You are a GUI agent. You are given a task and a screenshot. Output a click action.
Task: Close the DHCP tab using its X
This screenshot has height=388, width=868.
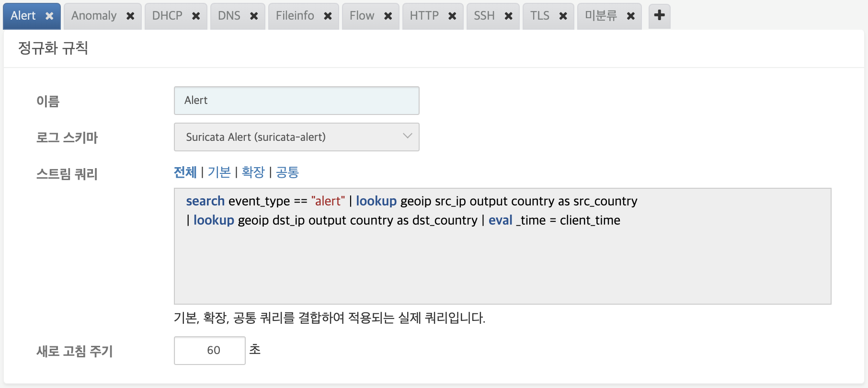tap(196, 16)
